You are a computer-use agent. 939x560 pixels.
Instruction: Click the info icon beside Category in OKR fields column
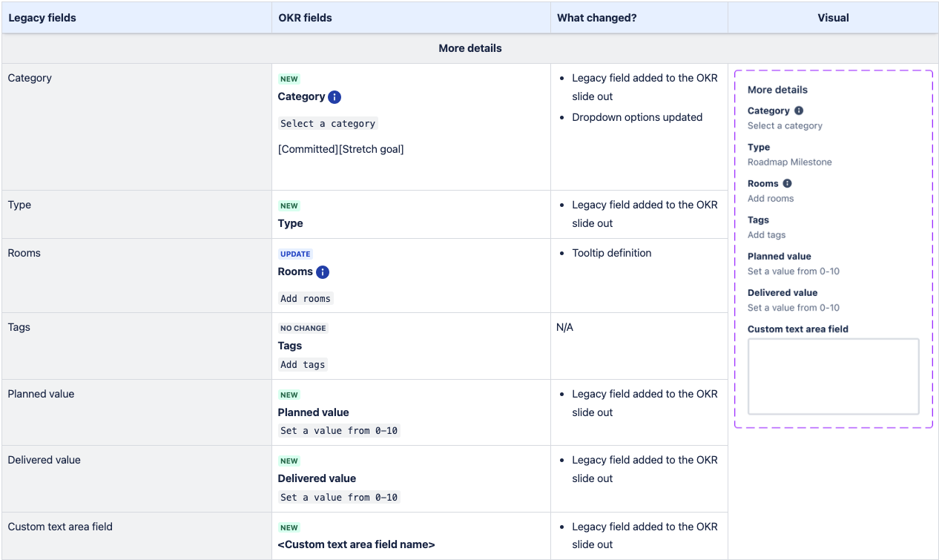coord(335,97)
